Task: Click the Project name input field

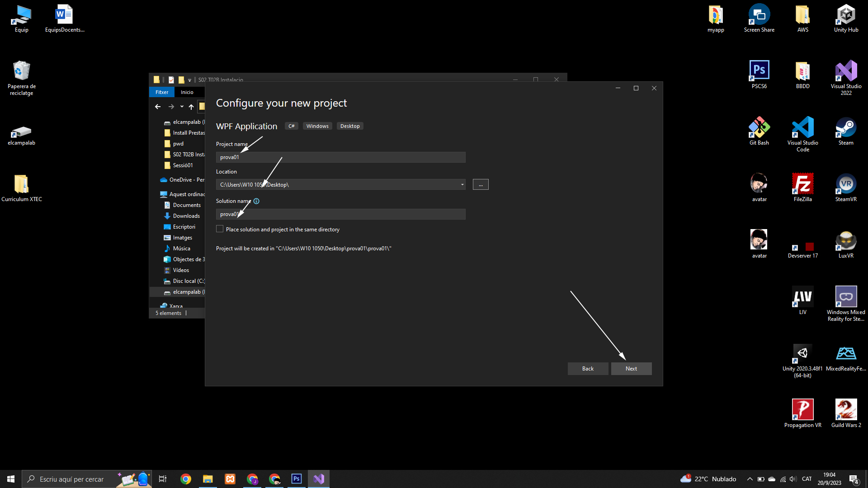Action: [x=340, y=157]
